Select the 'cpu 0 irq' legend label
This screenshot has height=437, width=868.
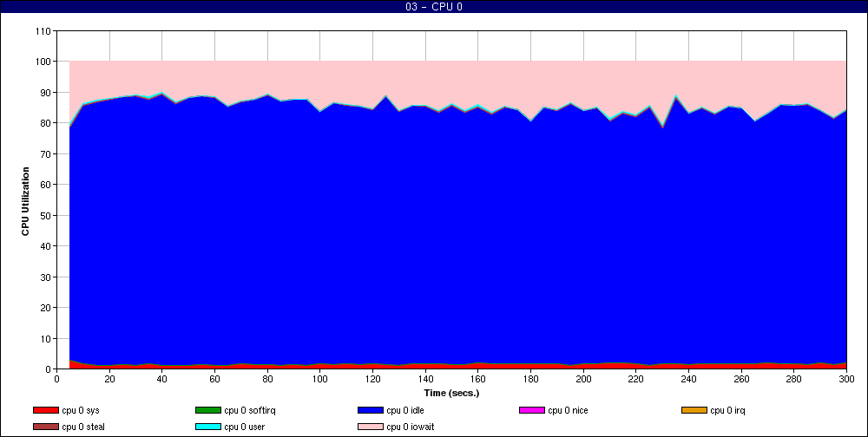[x=727, y=410]
